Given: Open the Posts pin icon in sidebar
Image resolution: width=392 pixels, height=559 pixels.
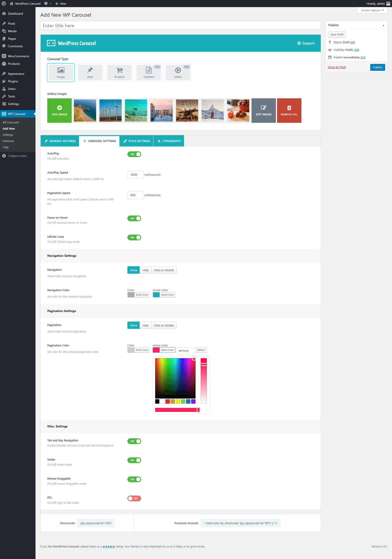Looking at the screenshot, I should [x=4, y=24].
